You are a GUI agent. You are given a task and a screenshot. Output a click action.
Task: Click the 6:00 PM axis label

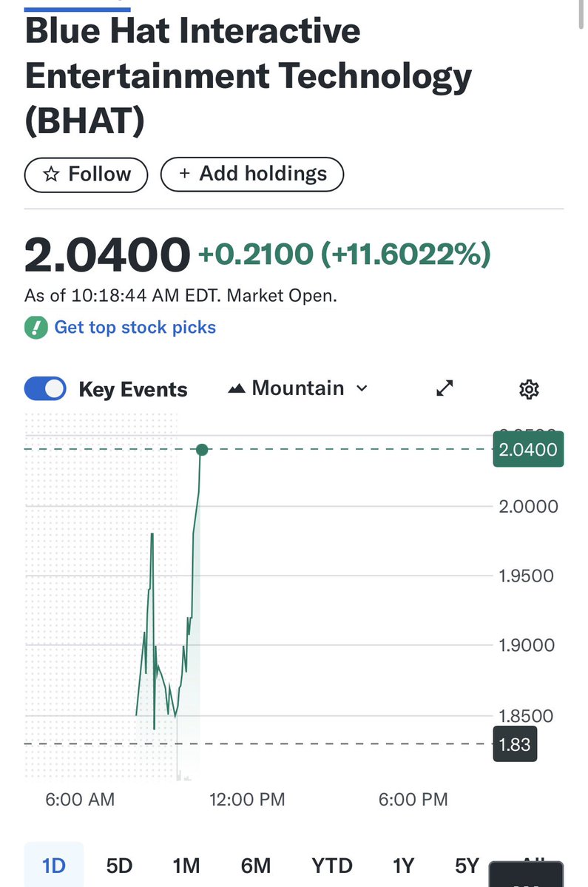click(x=413, y=799)
